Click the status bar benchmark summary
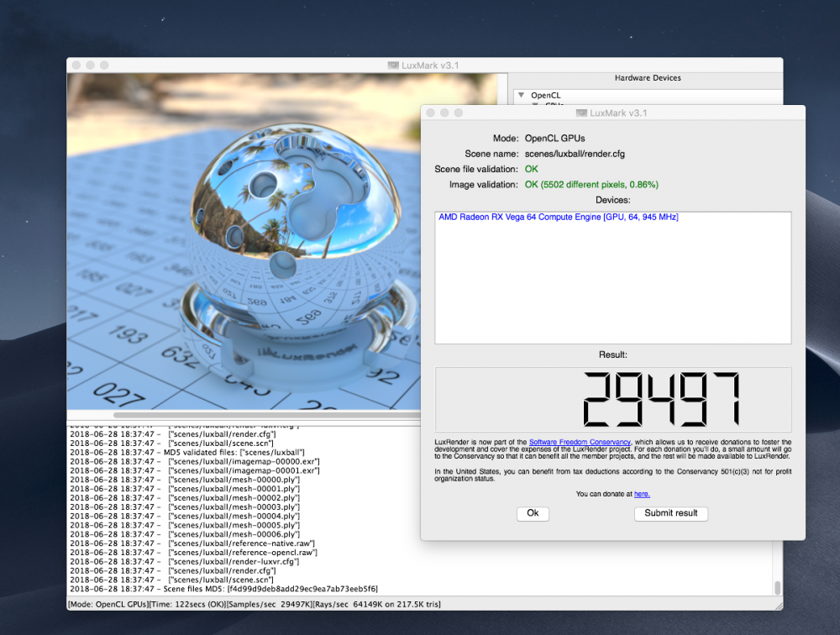Viewport: 840px width, 635px height. 255,605
